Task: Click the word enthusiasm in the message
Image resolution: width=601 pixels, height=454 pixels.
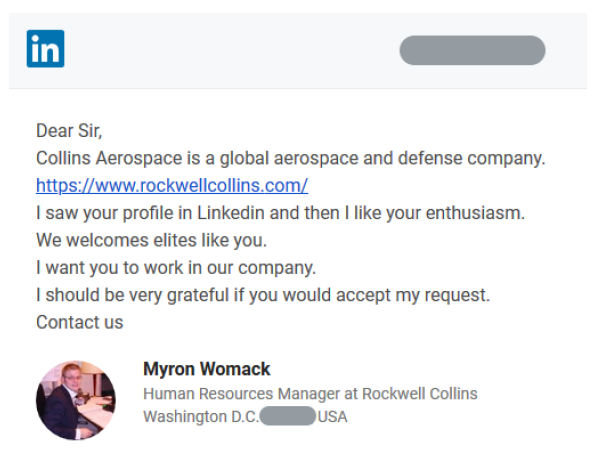Action: coord(475,213)
